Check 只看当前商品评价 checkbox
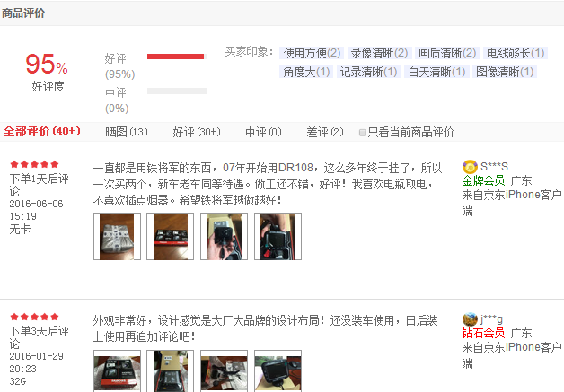Viewport: 564px width, 392px height. click(x=363, y=133)
